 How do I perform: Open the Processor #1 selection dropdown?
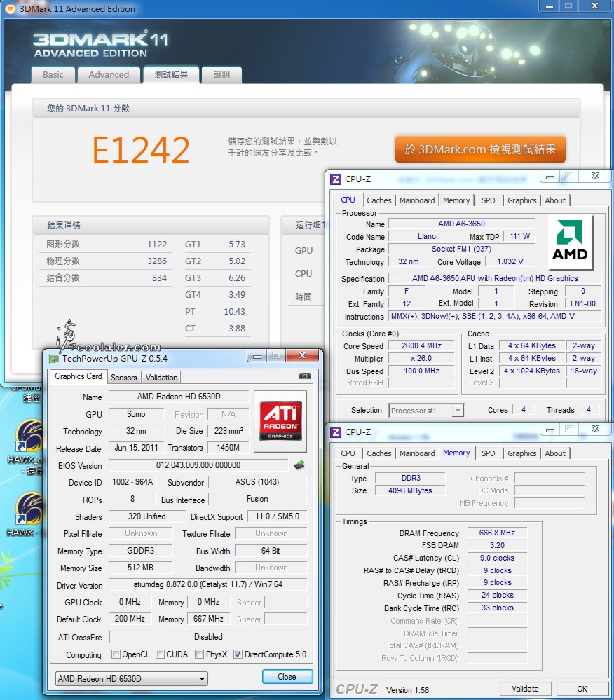[x=426, y=411]
